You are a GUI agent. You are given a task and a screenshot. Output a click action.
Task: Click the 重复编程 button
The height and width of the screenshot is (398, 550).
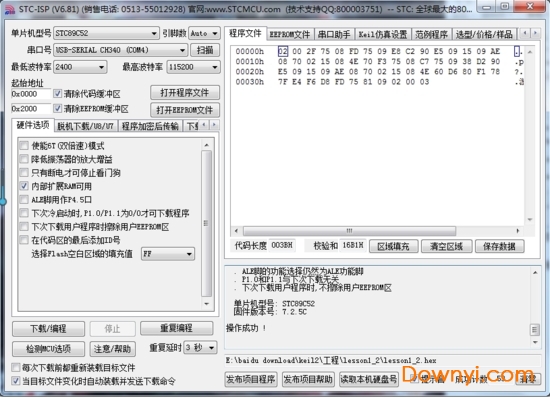tap(176, 328)
